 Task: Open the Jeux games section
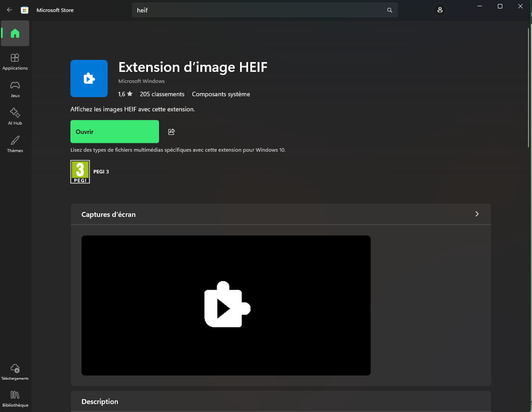click(x=15, y=89)
